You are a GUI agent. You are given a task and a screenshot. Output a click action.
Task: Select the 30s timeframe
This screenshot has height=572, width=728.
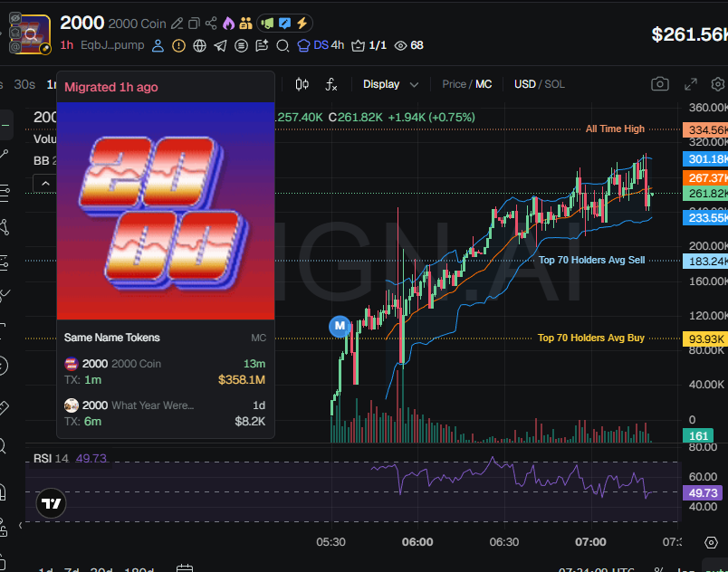point(24,84)
